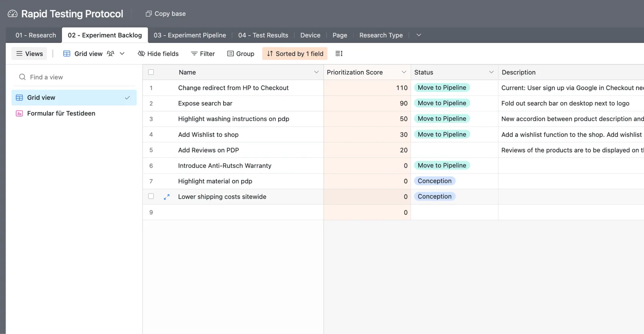Open the Group menu
The width and height of the screenshot is (644, 334).
click(241, 54)
